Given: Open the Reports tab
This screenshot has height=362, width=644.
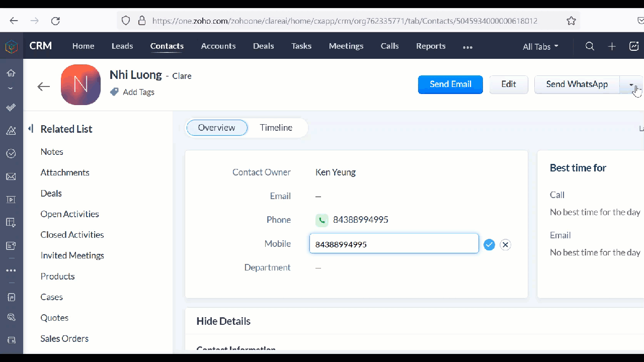Looking at the screenshot, I should point(431,46).
